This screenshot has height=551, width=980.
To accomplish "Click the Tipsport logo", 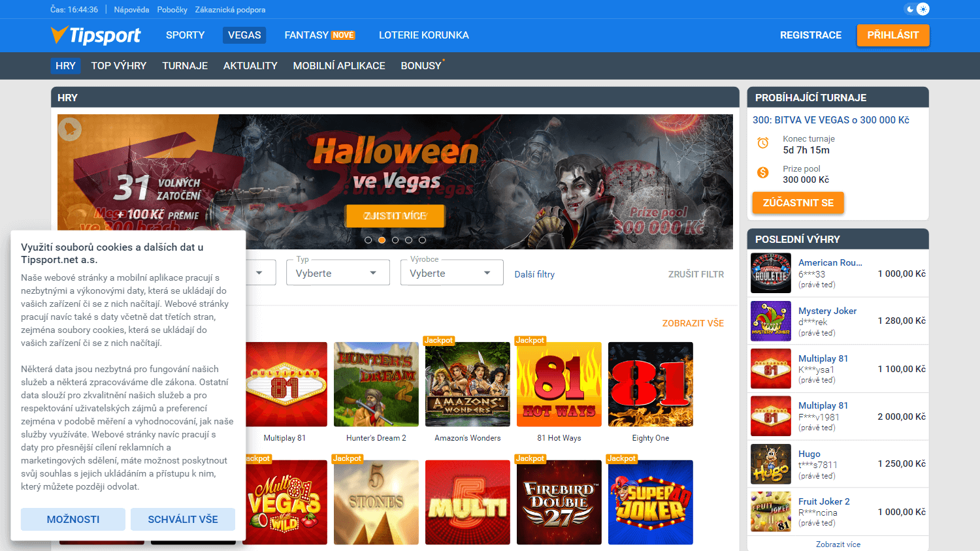I will click(95, 35).
